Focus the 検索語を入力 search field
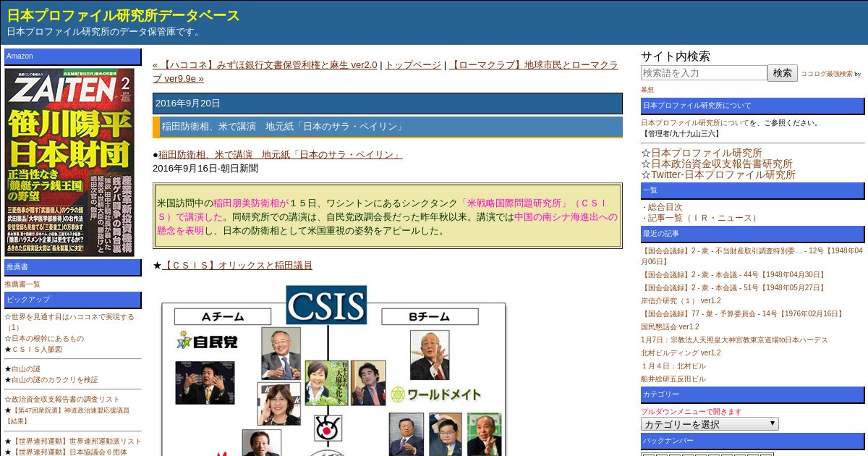Screen dimensions: 868x456 click(704, 73)
